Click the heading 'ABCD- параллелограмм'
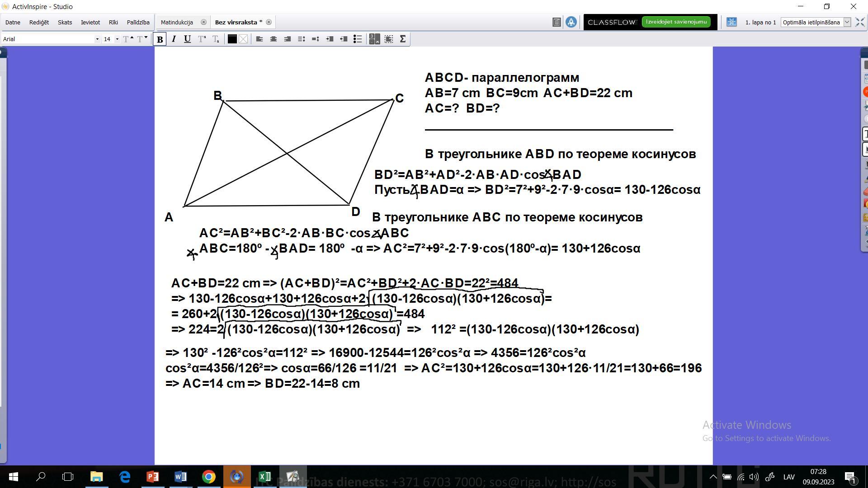Viewport: 868px width, 488px height. coord(502,78)
